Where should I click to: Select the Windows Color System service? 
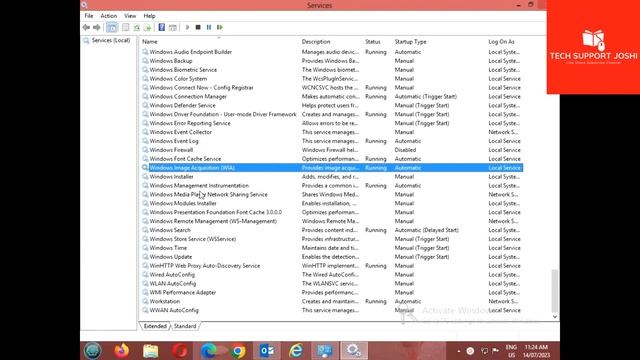[x=178, y=79]
